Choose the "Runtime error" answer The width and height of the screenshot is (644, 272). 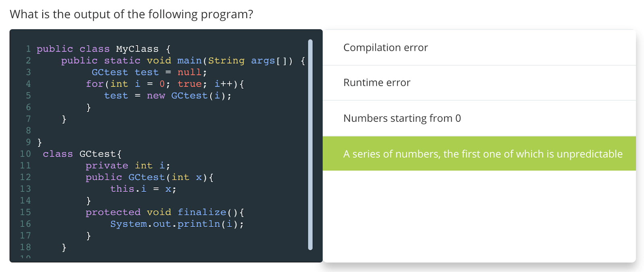pyautogui.click(x=376, y=83)
